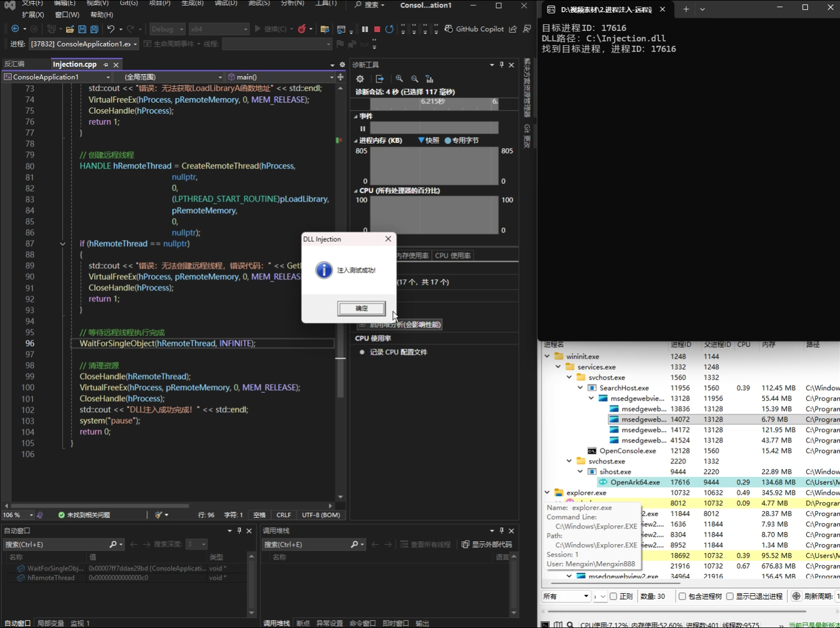Enable the 正则 regex checkbox
Image resolution: width=840 pixels, height=628 pixels.
pos(613,596)
